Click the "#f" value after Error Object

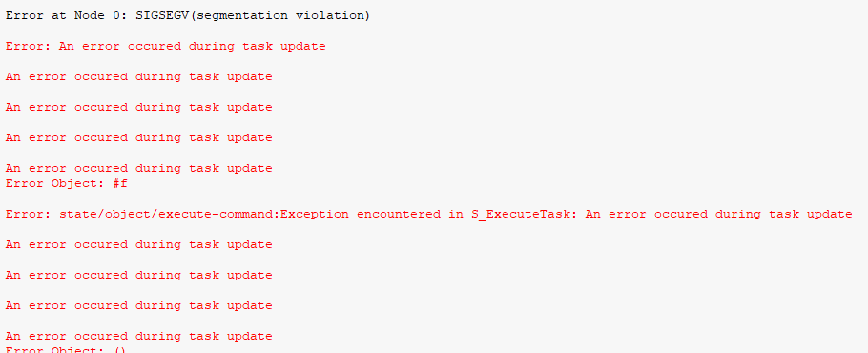tap(119, 183)
